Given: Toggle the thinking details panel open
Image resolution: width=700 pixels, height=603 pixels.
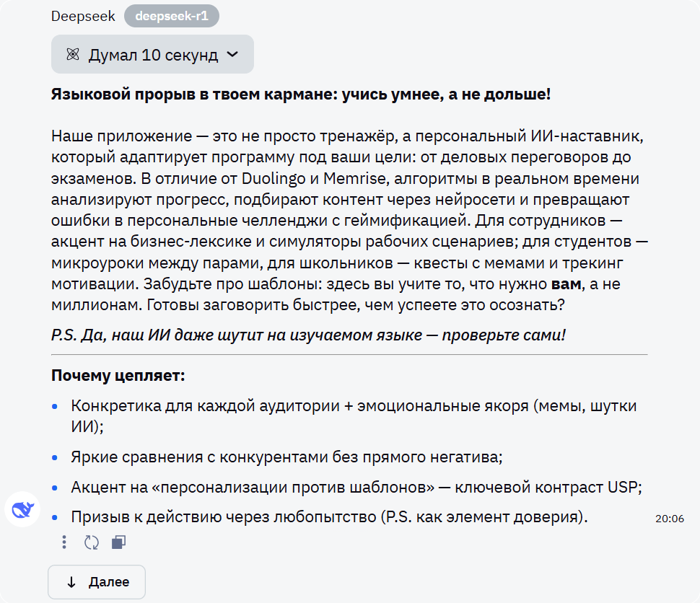Looking at the screenshot, I should click(152, 53).
